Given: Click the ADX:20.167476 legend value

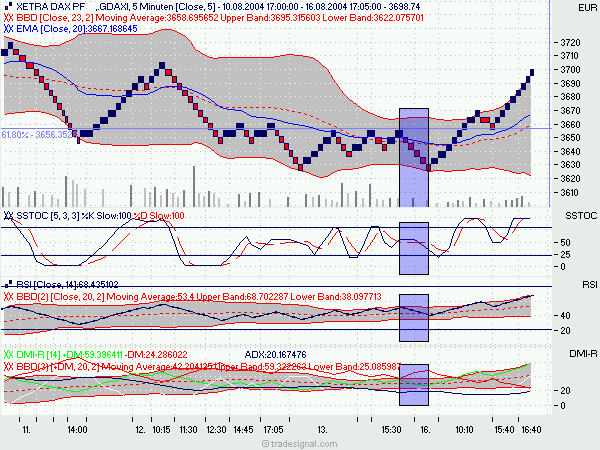Looking at the screenshot, I should (275, 355).
